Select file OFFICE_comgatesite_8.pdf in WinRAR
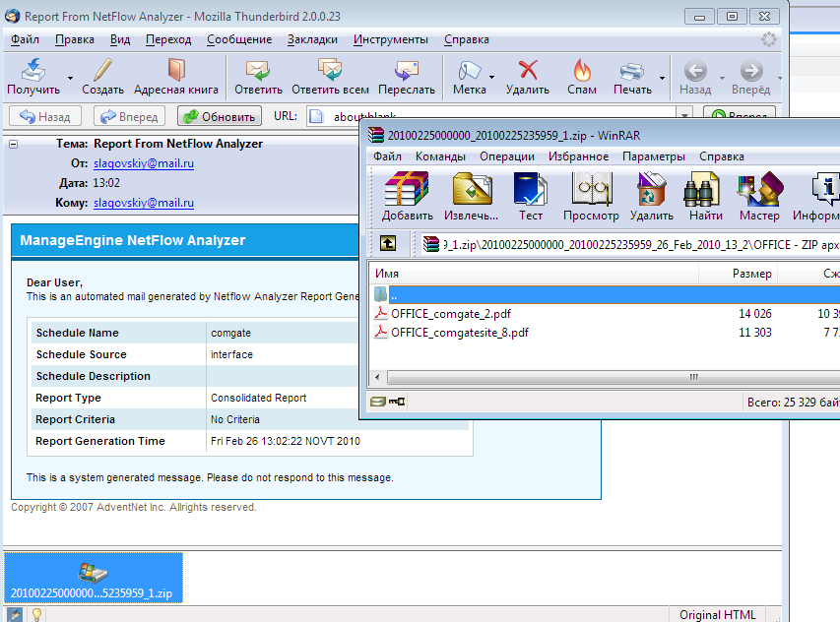The image size is (840, 622). pyautogui.click(x=460, y=333)
